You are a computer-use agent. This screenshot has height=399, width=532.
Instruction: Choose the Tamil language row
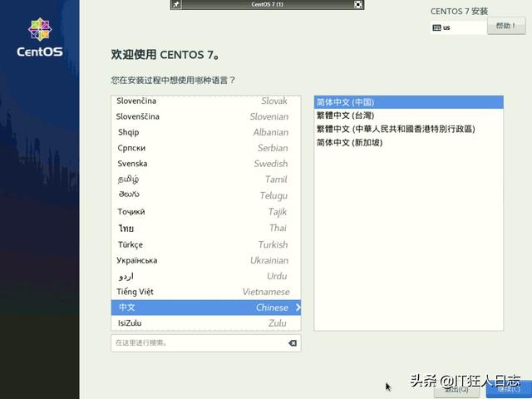(x=205, y=180)
